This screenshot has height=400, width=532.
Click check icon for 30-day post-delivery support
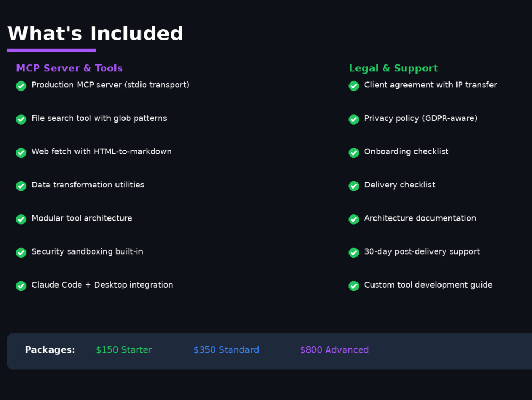click(x=354, y=252)
